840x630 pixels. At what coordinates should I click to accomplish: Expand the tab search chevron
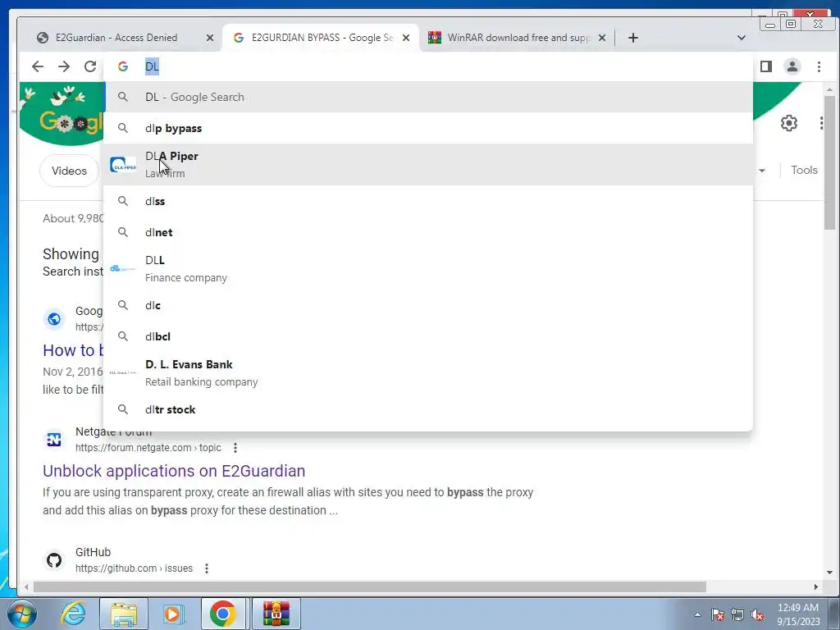pos(742,38)
